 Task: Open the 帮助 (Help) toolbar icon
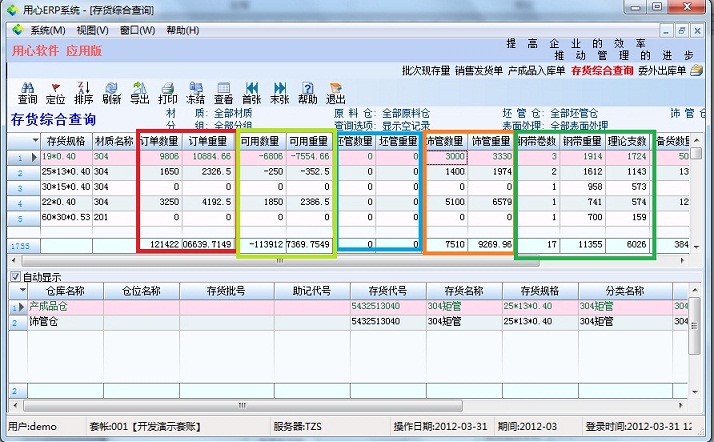pos(308,93)
